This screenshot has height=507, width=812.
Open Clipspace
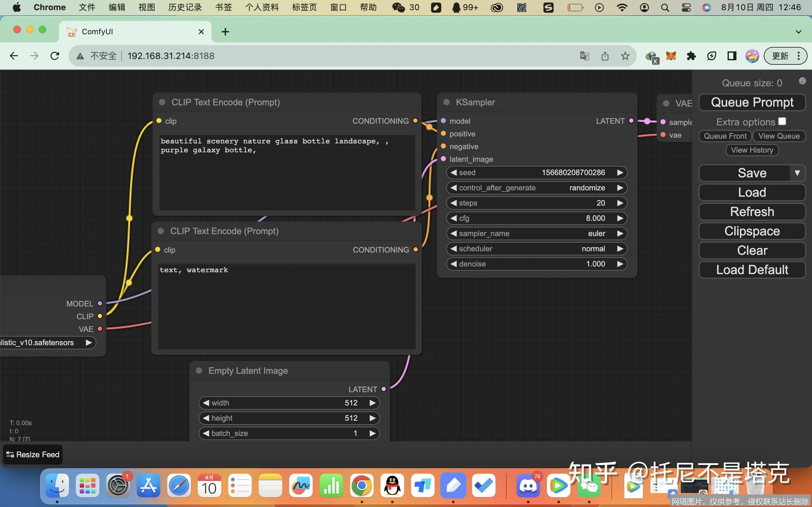point(752,231)
